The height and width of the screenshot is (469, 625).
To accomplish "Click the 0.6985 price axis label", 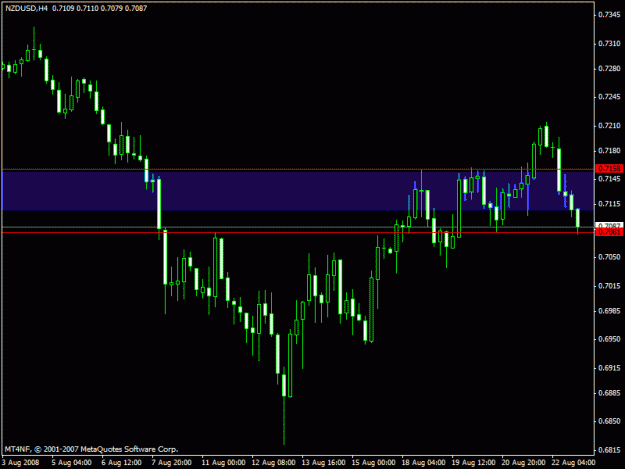I will tap(609, 311).
